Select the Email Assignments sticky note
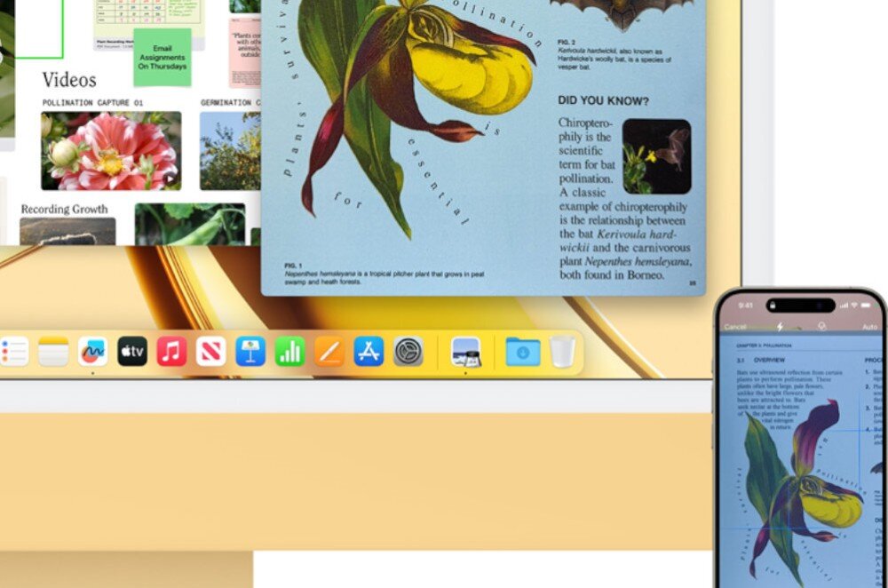Image resolution: width=888 pixels, height=588 pixels. pyautogui.click(x=163, y=58)
